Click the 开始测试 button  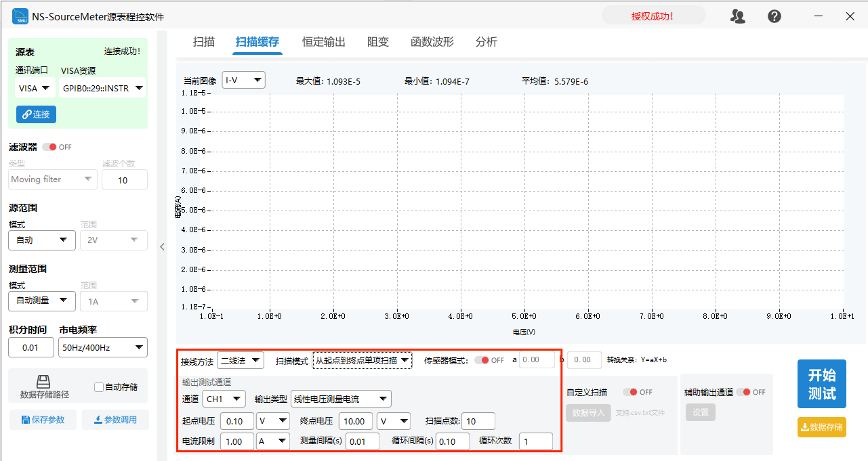pyautogui.click(x=822, y=384)
